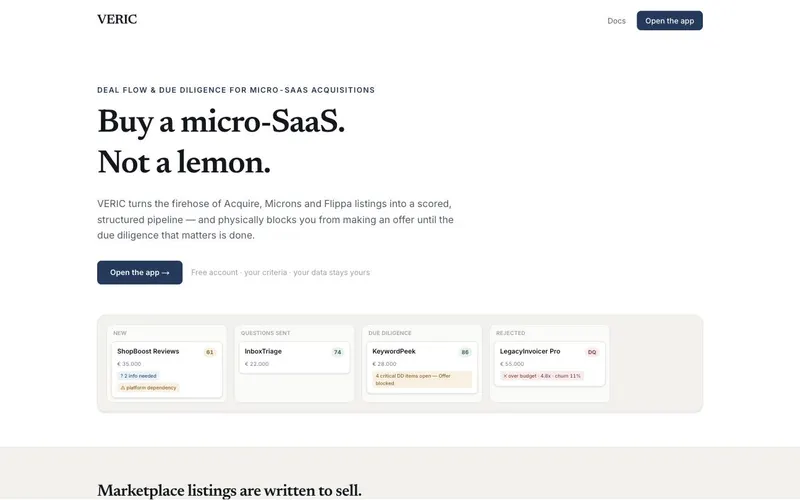The image size is (800, 500).
Task: Select the REJECTED column header
Action: [x=511, y=333]
